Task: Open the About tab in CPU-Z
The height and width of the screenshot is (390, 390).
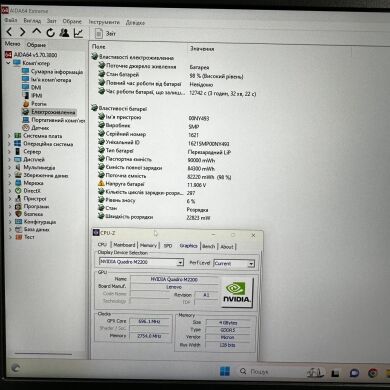Action: [227, 247]
